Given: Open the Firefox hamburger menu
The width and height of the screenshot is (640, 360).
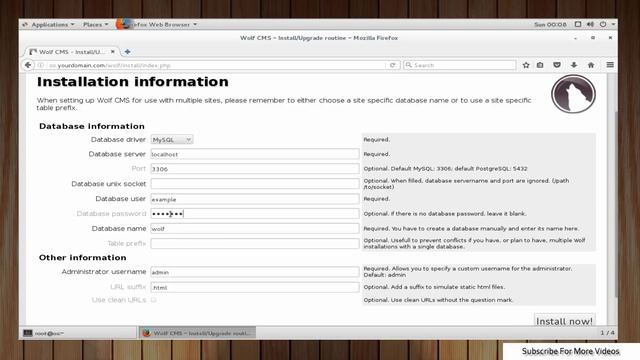Looking at the screenshot, I should coord(610,65).
